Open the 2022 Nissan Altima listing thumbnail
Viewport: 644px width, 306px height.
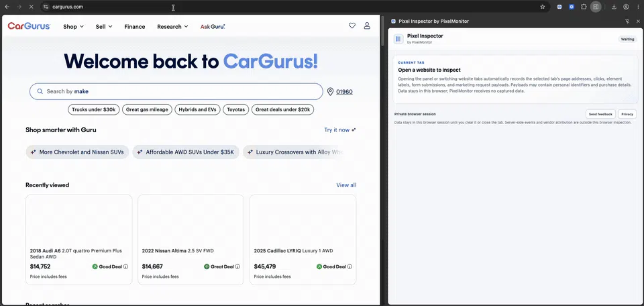click(x=191, y=219)
